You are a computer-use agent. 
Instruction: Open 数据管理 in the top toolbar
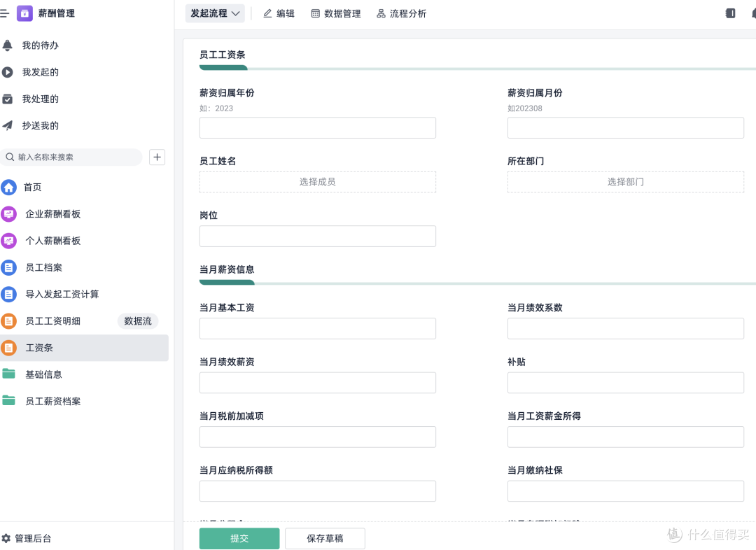click(336, 13)
